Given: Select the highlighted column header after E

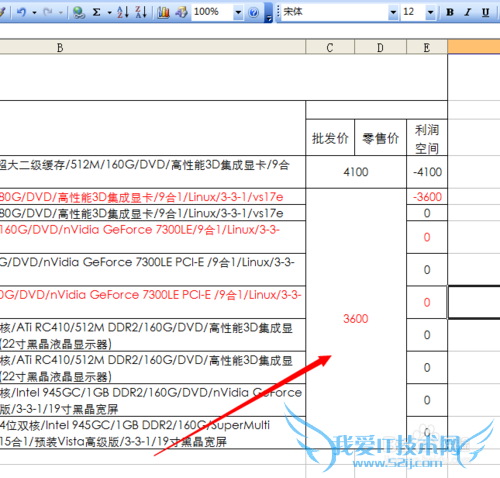Looking at the screenshot, I should coord(474,47).
